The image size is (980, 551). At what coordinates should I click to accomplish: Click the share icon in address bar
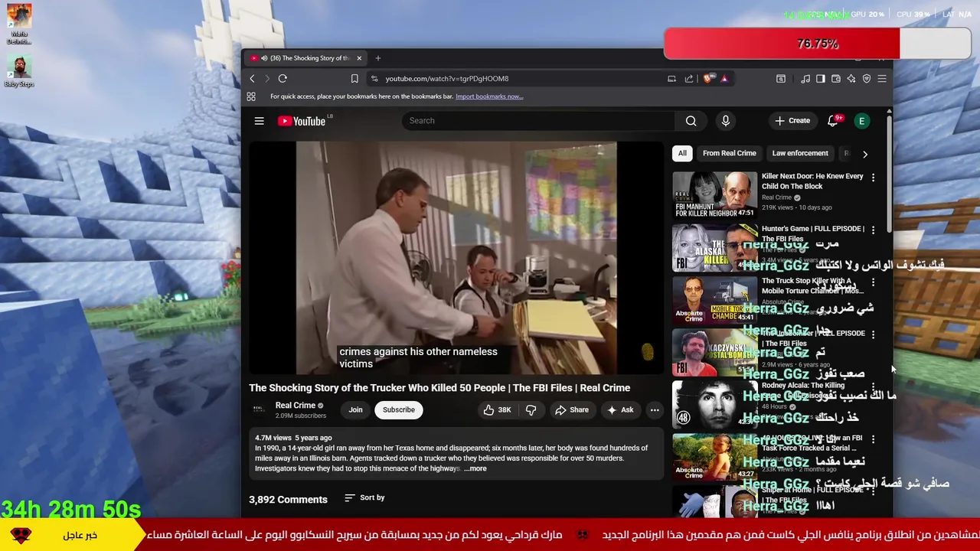pyautogui.click(x=689, y=78)
